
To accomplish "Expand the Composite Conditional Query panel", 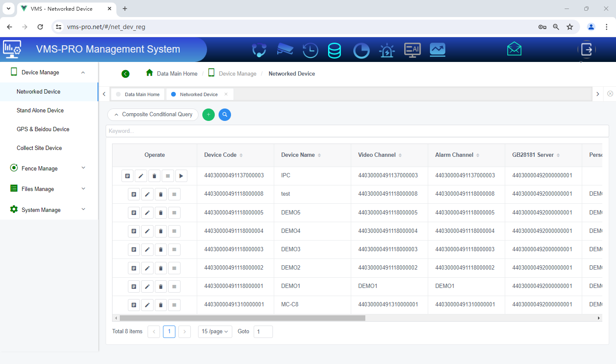I will 153,114.
